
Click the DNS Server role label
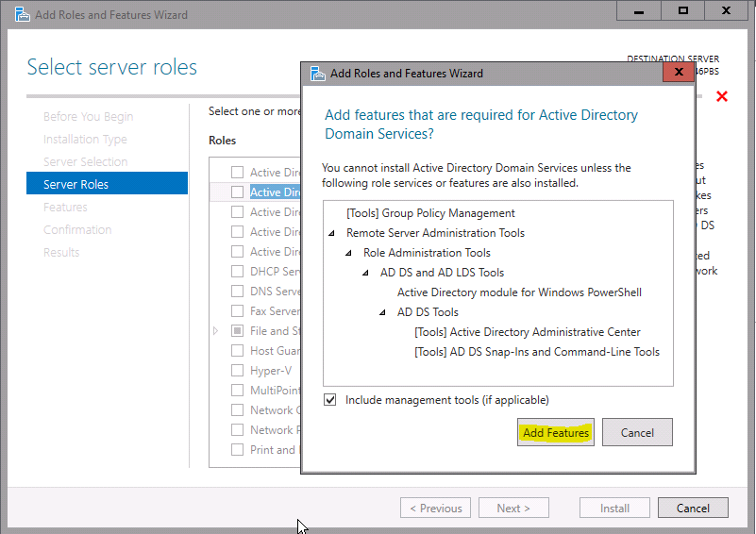[275, 292]
